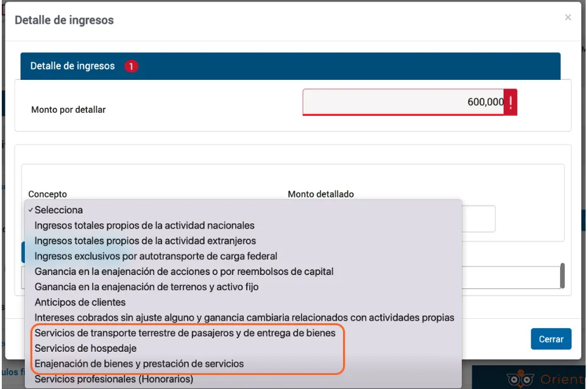Pick 'Servicios profesionales (Honorarios)' option
The height and width of the screenshot is (389, 588).
click(x=113, y=379)
